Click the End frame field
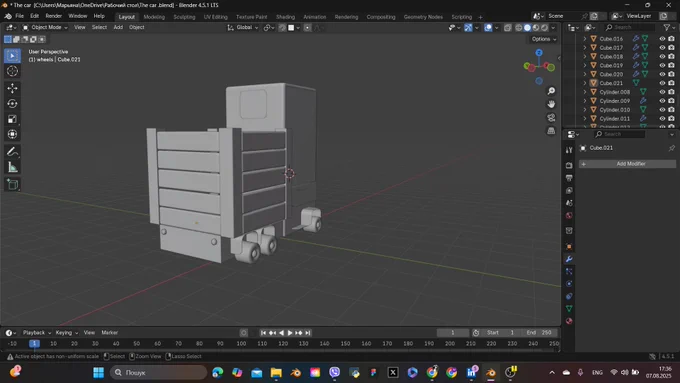Viewport: 680px width, 383px height. 539,333
